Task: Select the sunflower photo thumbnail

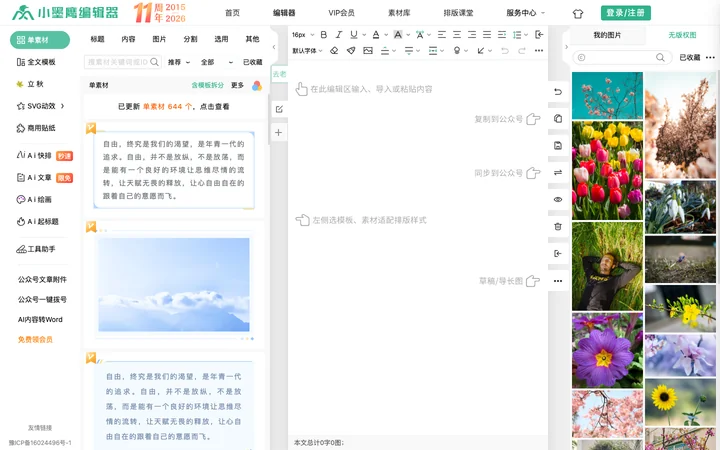Action: pyautogui.click(x=680, y=402)
